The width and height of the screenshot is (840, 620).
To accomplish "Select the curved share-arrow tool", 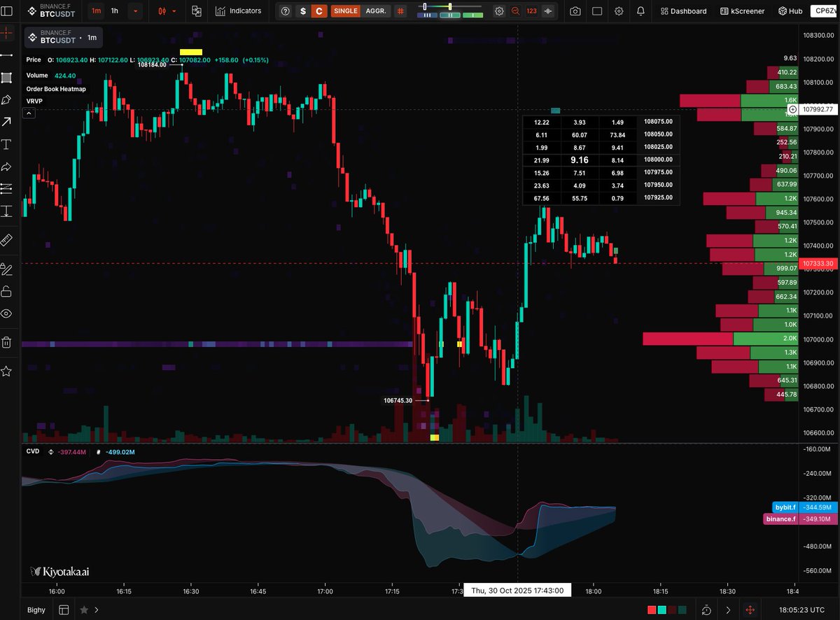I will [x=6, y=167].
